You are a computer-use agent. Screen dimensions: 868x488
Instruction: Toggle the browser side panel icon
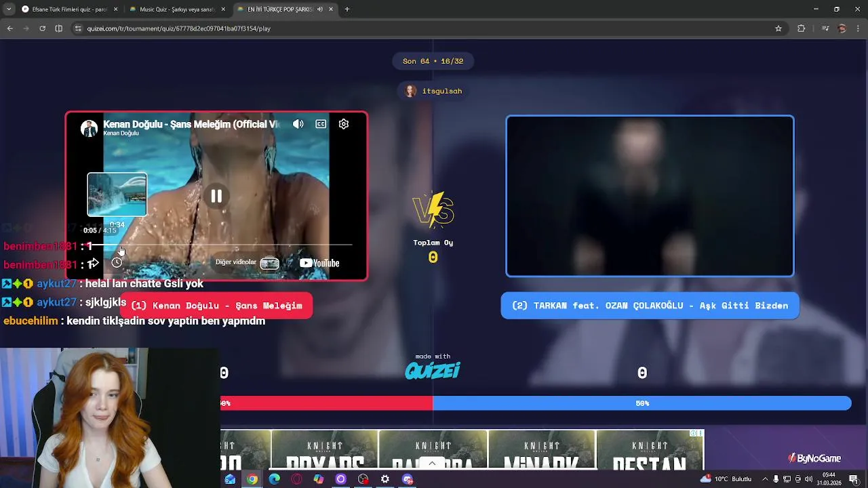point(59,28)
